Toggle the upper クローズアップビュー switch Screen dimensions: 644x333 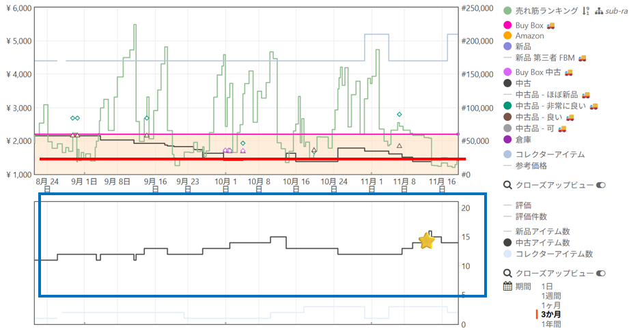[x=602, y=185]
